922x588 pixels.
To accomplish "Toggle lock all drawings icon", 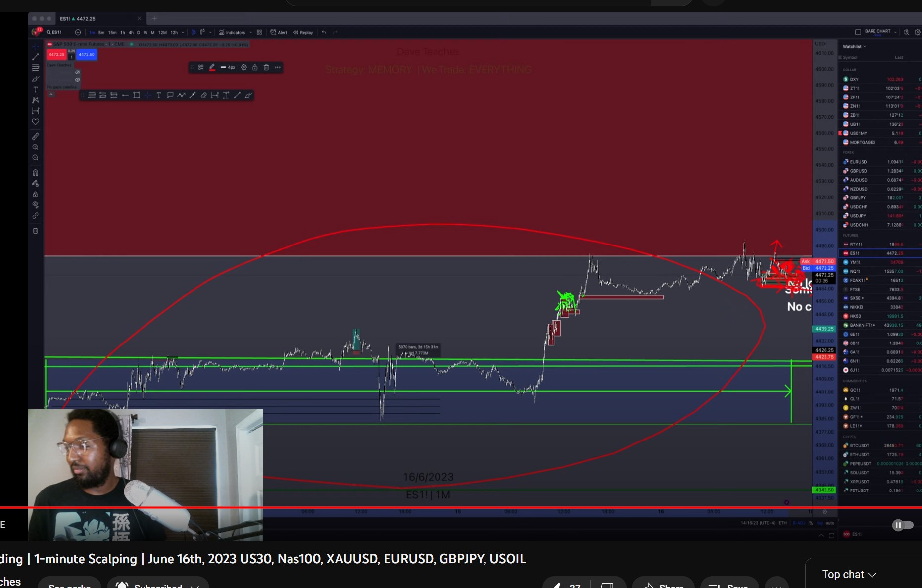I will (35, 195).
